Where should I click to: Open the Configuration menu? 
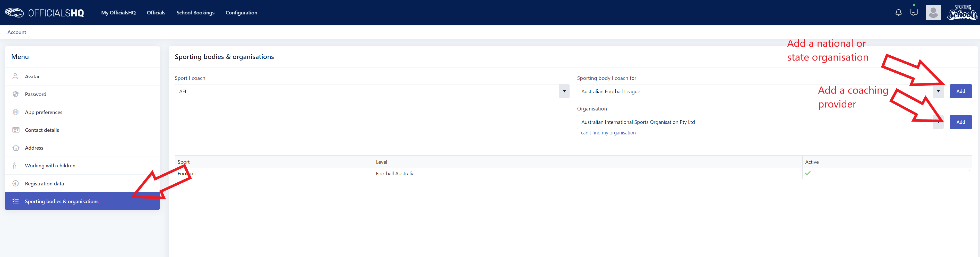click(x=242, y=13)
